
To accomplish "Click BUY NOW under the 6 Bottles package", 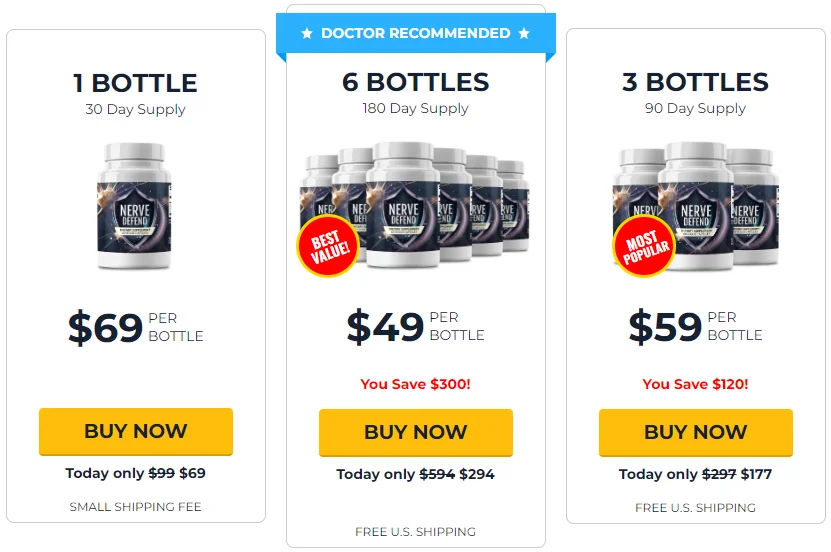I will (x=416, y=432).
